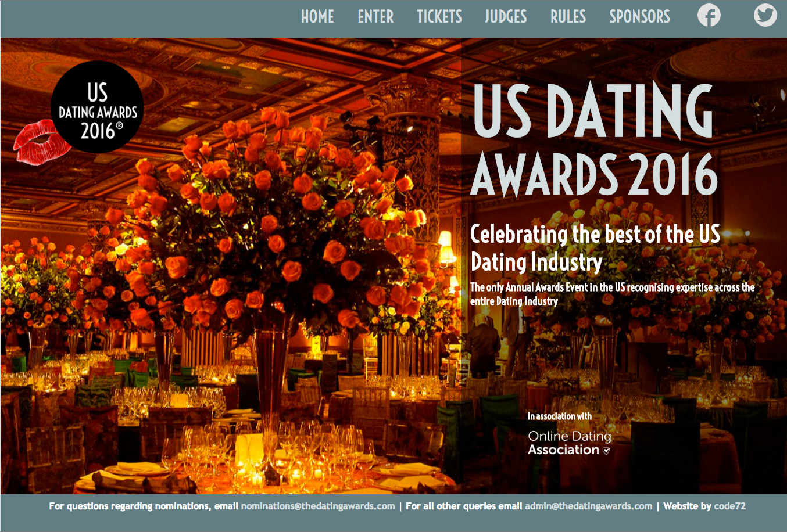The width and height of the screenshot is (787, 532).
Task: Open the code72 website link
Action: coord(730,506)
